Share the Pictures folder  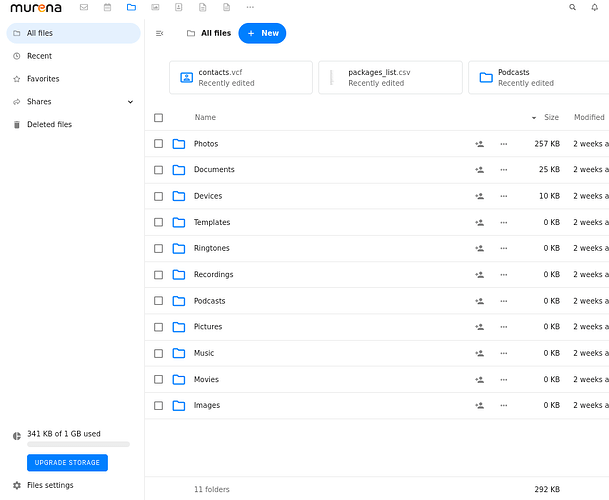coord(480,327)
